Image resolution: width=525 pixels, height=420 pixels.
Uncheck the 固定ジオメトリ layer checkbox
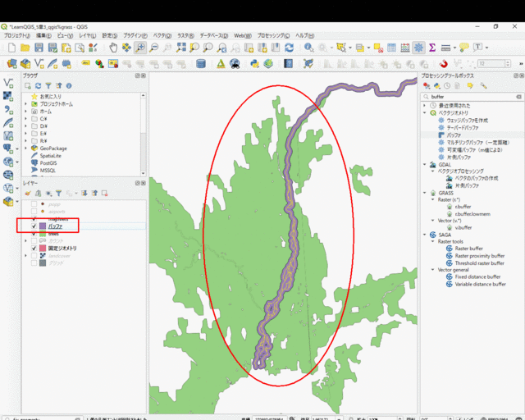[34, 248]
